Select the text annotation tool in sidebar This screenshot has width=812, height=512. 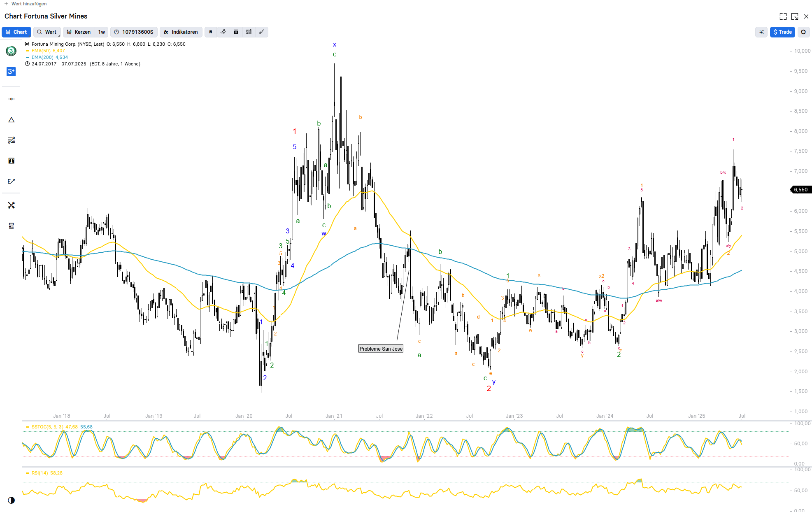[x=11, y=161]
